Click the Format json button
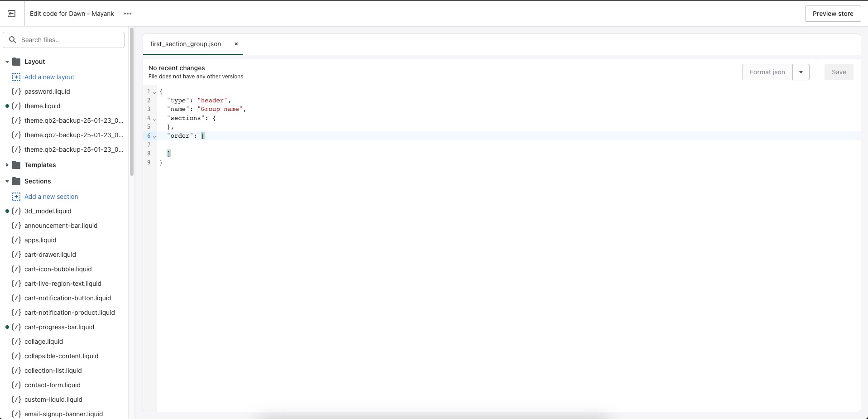 pos(767,72)
